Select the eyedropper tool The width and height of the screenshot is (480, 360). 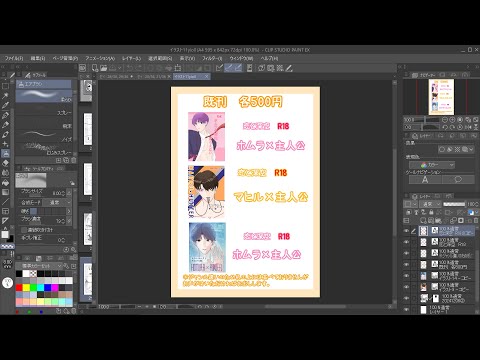pyautogui.click(x=5, y=105)
